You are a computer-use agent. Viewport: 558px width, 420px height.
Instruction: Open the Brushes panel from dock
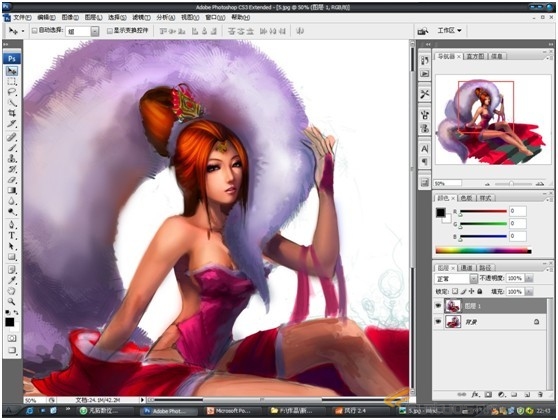coord(425,115)
